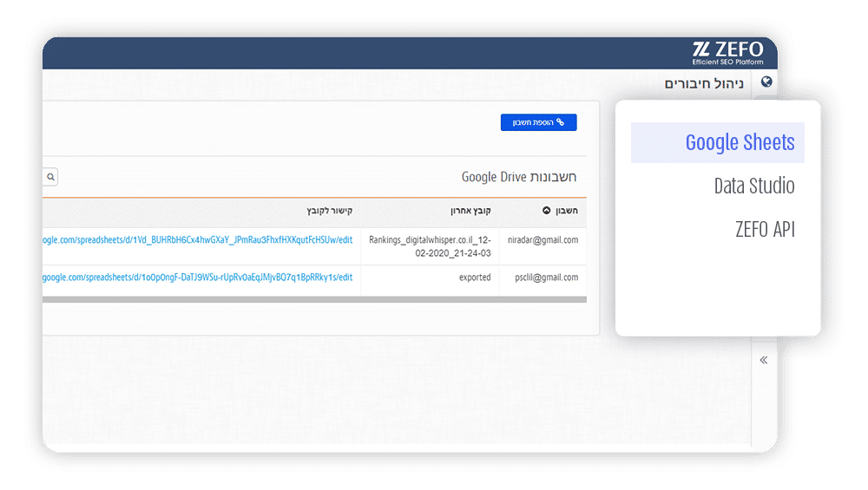Click niradar@gmail.com account cell
Image resolution: width=868 pixels, height=490 pixels.
(x=542, y=240)
